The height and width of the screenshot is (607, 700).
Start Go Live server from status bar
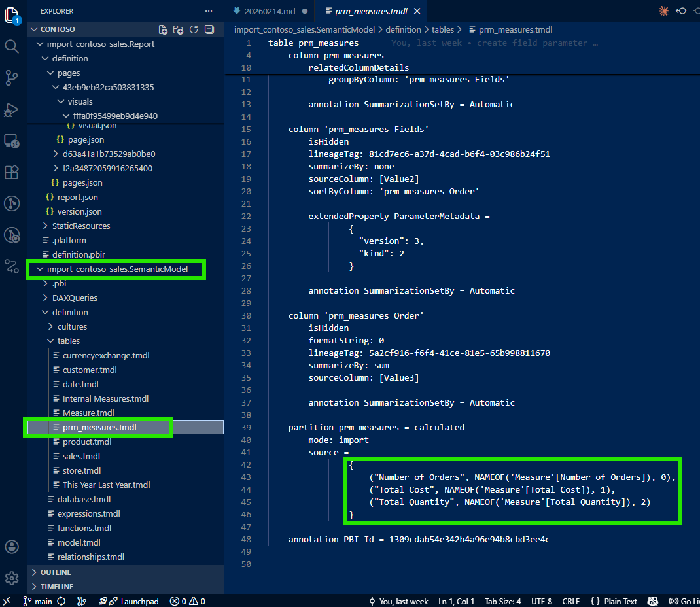[x=684, y=601]
